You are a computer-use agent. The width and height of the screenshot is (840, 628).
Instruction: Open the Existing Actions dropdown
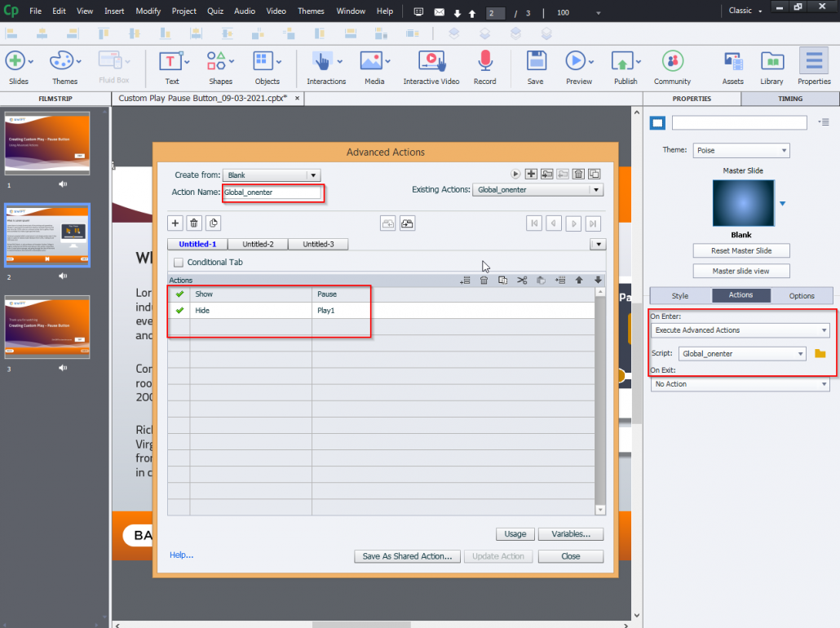click(x=537, y=189)
